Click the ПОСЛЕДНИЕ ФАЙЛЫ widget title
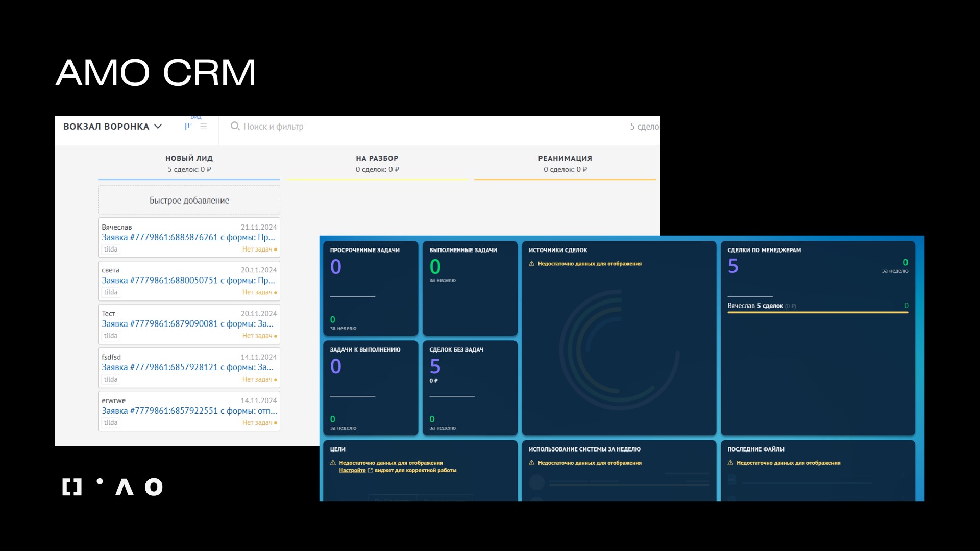980x551 pixels. point(755,449)
